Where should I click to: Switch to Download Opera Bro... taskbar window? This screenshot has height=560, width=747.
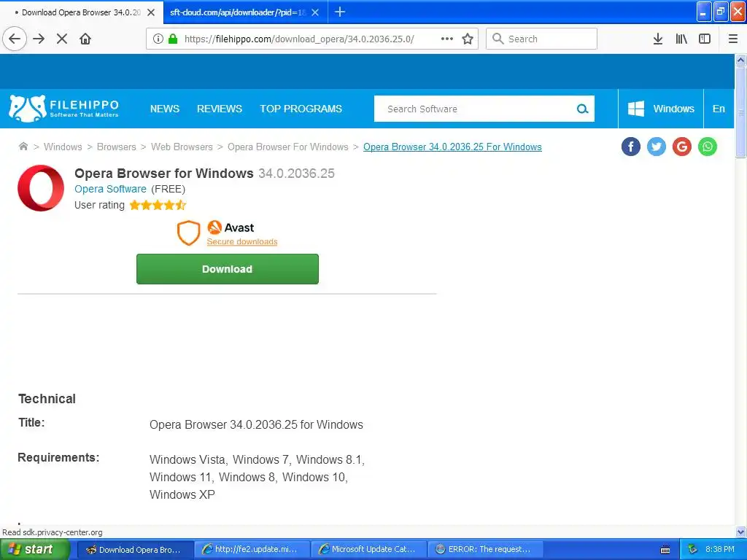tap(135, 550)
